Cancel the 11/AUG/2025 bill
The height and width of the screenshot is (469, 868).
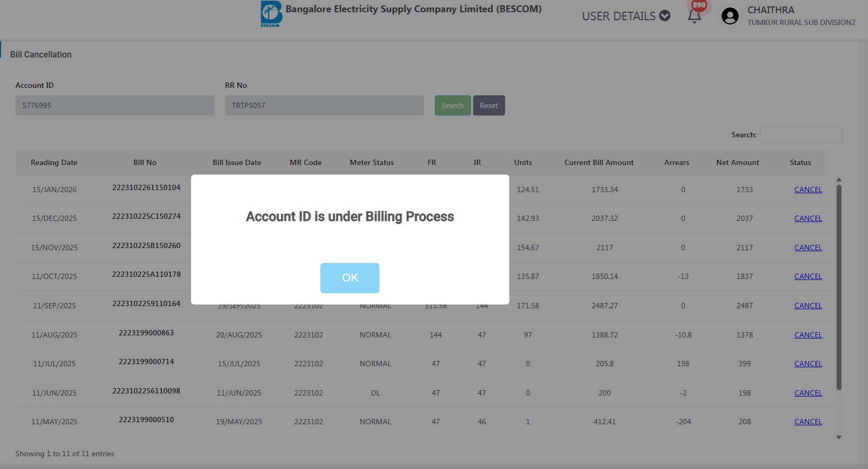point(808,335)
